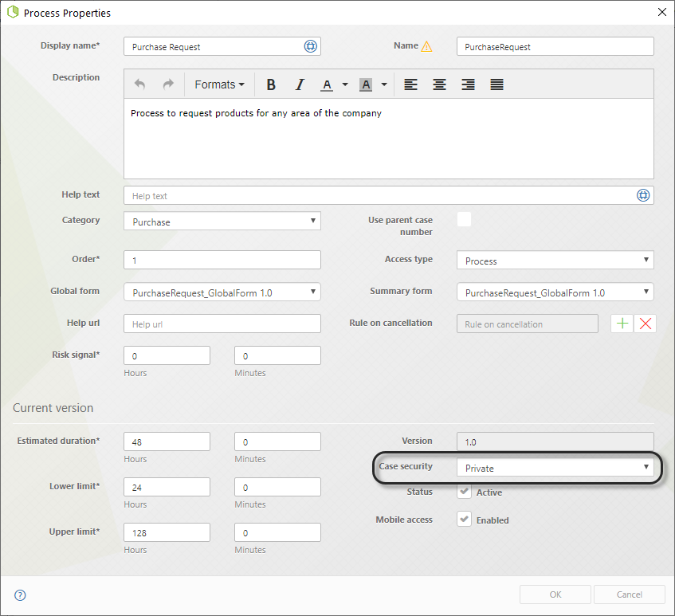
Task: Open the Category dropdown showing Purchase
Action: (x=222, y=221)
